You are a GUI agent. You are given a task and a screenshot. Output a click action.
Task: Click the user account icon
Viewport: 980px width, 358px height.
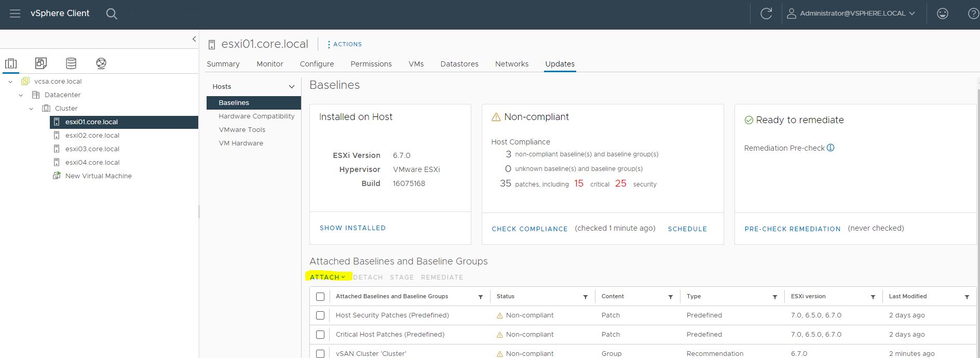(792, 14)
